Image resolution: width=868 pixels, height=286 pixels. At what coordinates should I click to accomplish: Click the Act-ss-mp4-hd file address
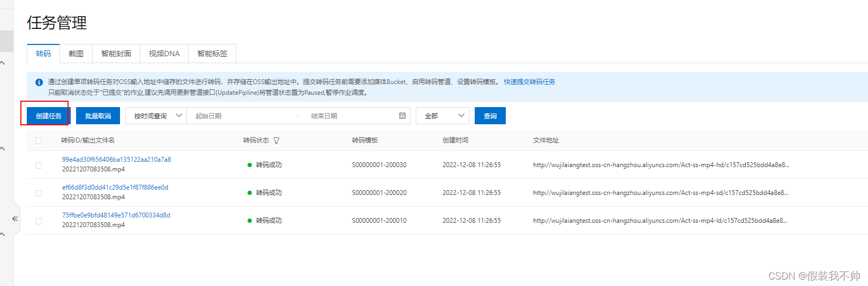point(661,165)
